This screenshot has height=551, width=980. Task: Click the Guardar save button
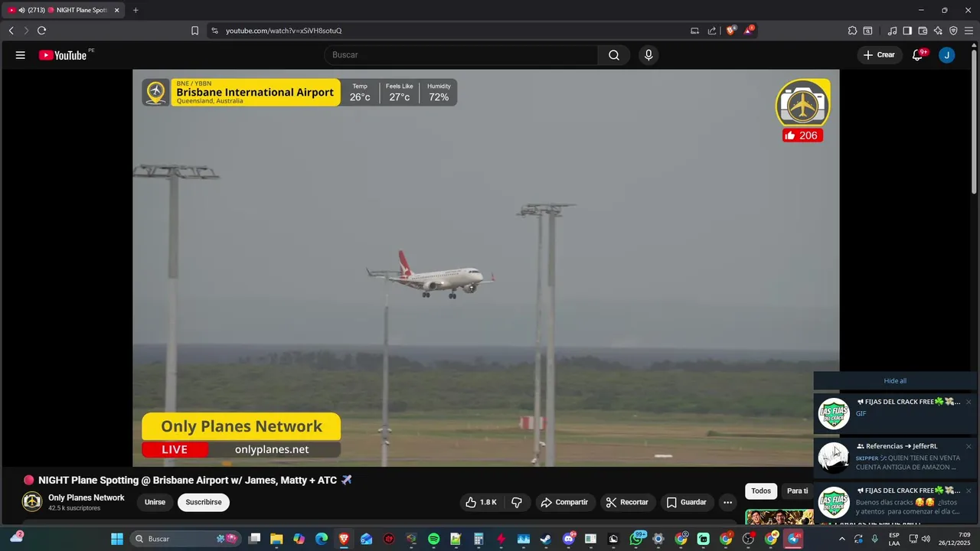pyautogui.click(x=686, y=502)
